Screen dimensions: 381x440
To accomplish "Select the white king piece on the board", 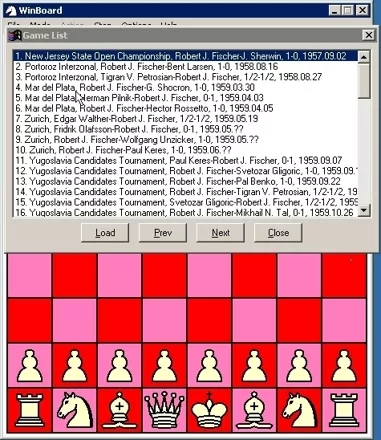I will click(209, 410).
